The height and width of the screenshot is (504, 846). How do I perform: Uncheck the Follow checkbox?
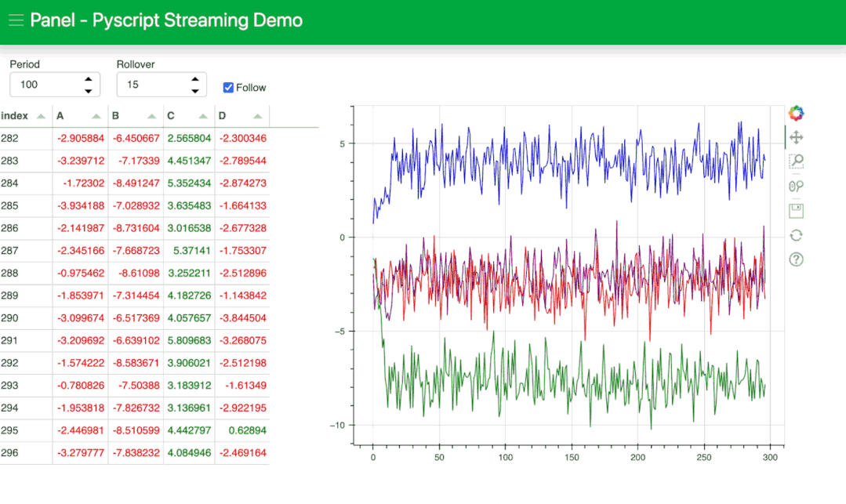[228, 88]
